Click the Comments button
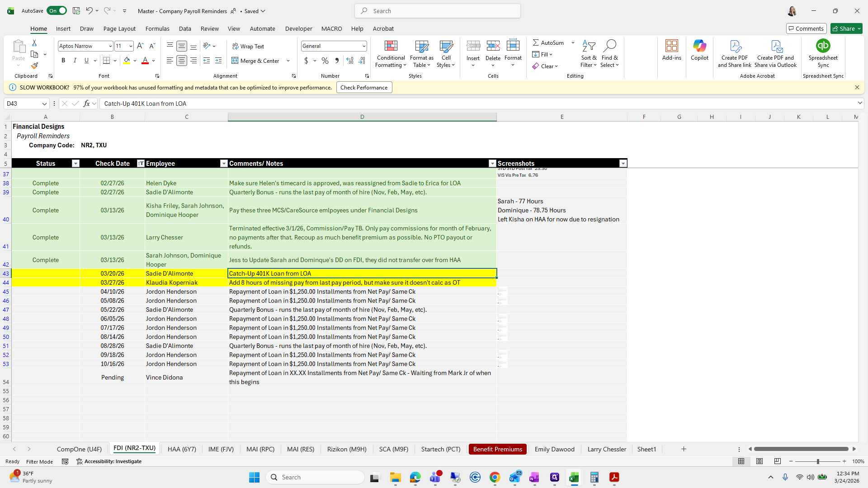 pyautogui.click(x=806, y=28)
